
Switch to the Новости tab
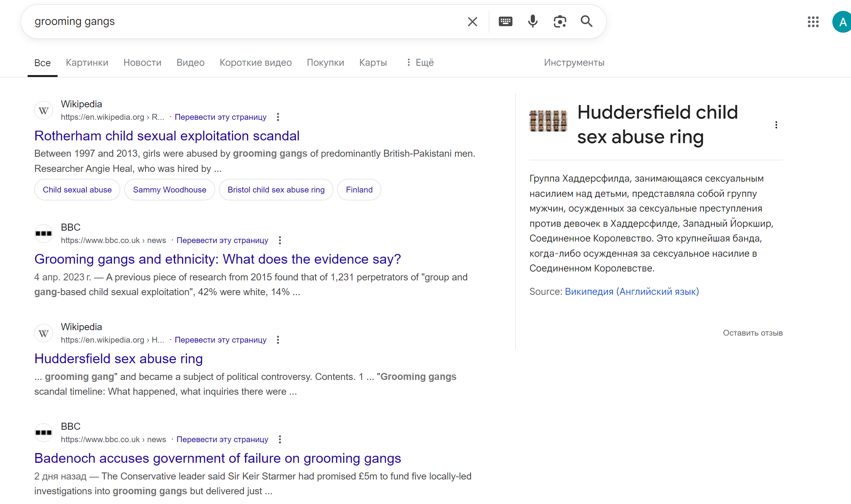[142, 63]
